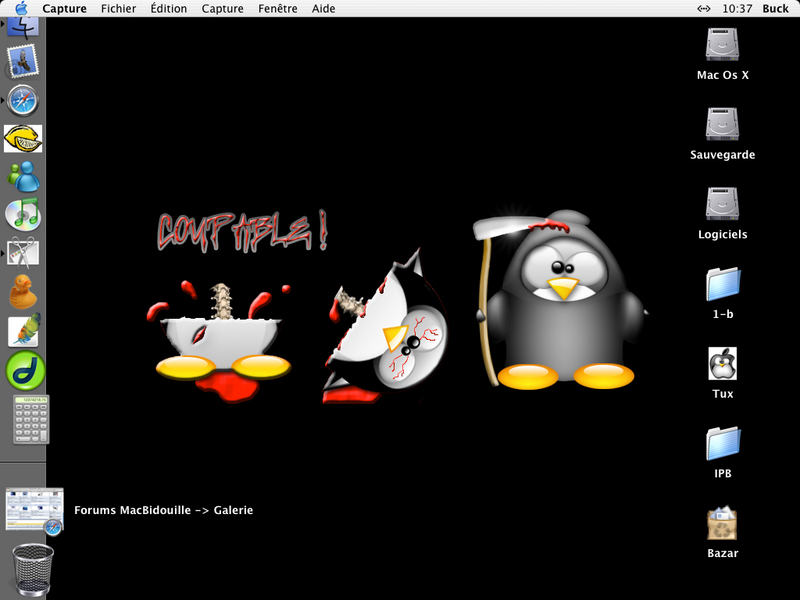
Task: Launch the feather paint app in Dock
Action: point(24,331)
